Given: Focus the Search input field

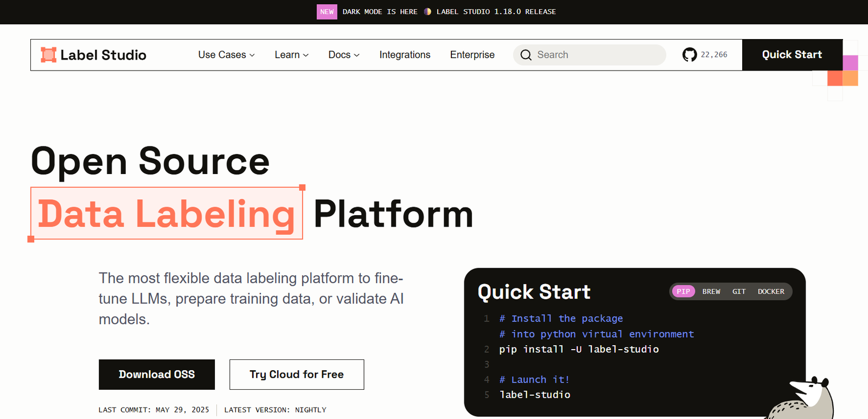Looking at the screenshot, I should [597, 55].
